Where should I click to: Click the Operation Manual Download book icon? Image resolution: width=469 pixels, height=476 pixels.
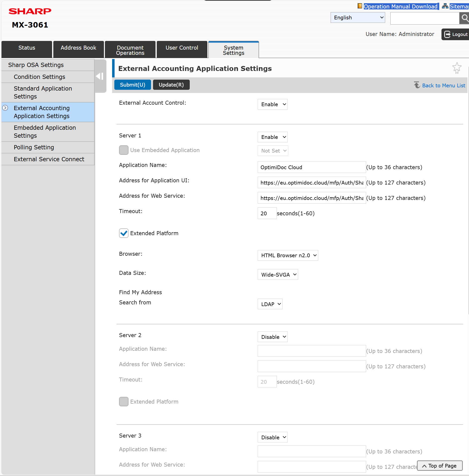click(360, 6)
